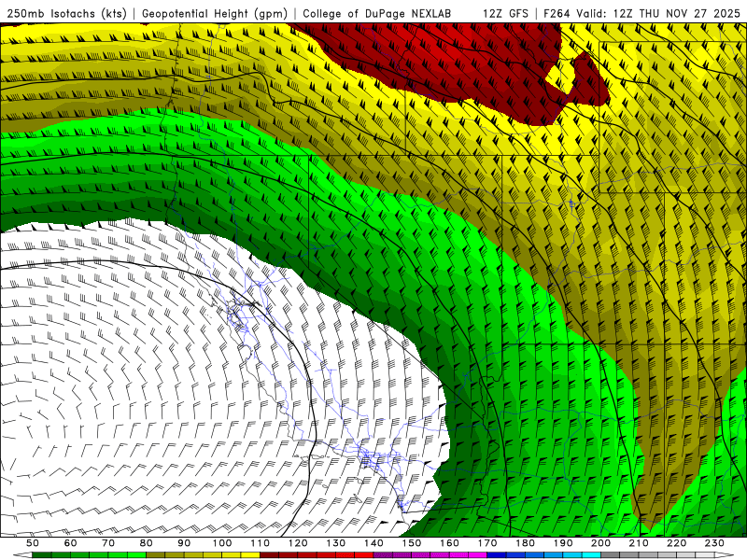Click the '120' legend value
The width and height of the screenshot is (747, 560).
tap(298, 543)
